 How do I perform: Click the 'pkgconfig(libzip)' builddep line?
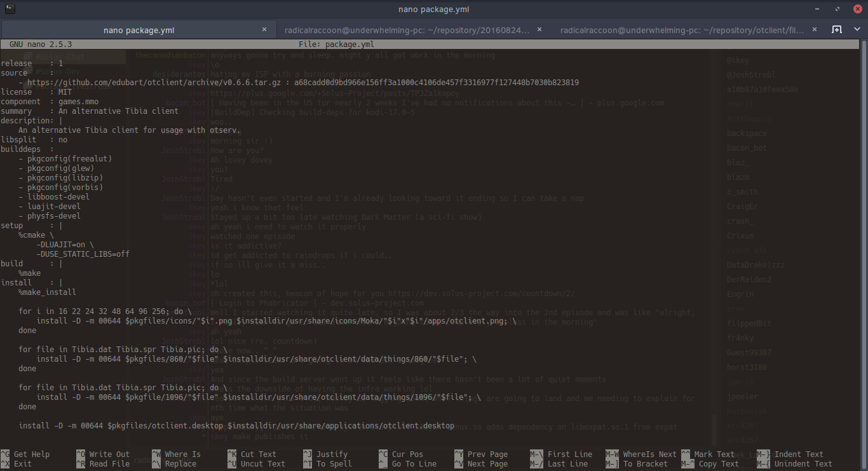[61, 178]
